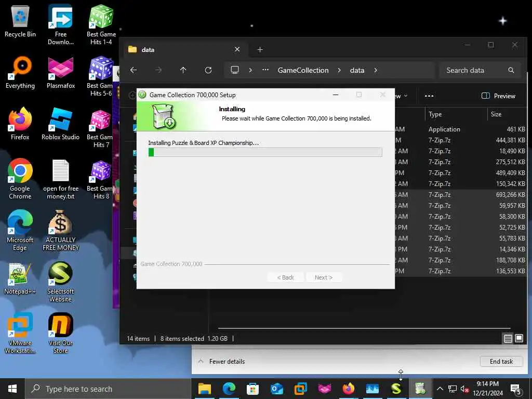Click the File Explorer back arrow
This screenshot has height=399, width=532.
click(x=134, y=70)
